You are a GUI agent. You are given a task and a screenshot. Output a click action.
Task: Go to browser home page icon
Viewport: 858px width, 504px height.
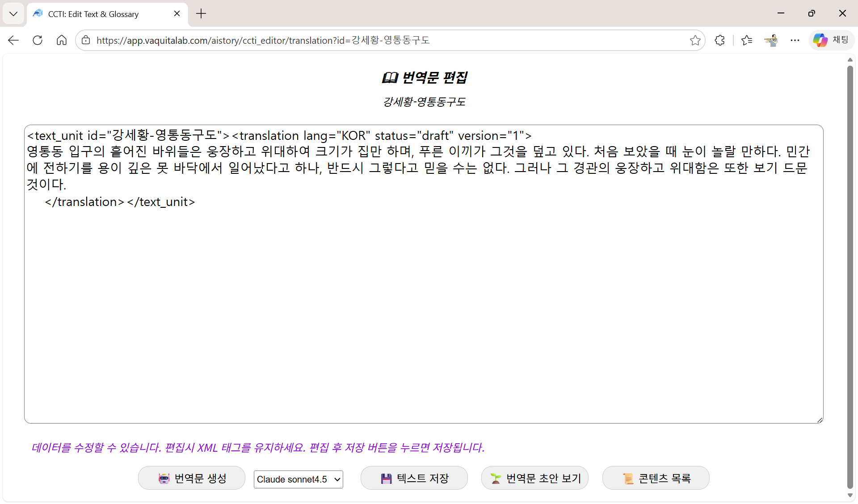coord(62,40)
